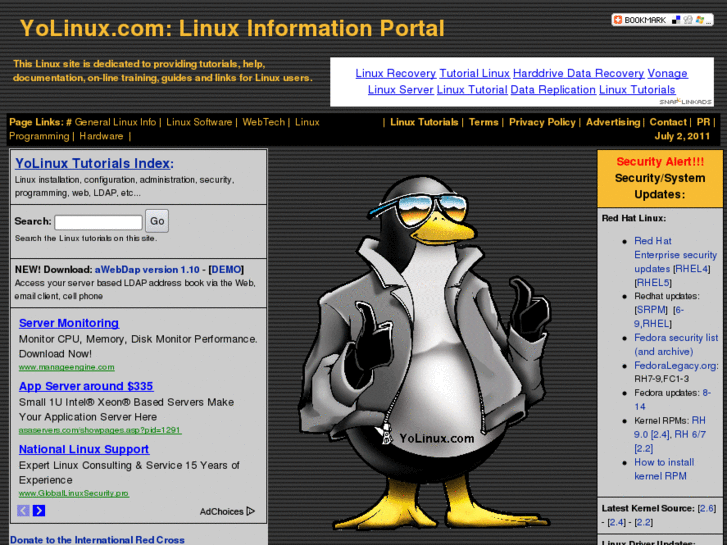
Task: Open the Data Replication ad link
Action: tap(553, 90)
